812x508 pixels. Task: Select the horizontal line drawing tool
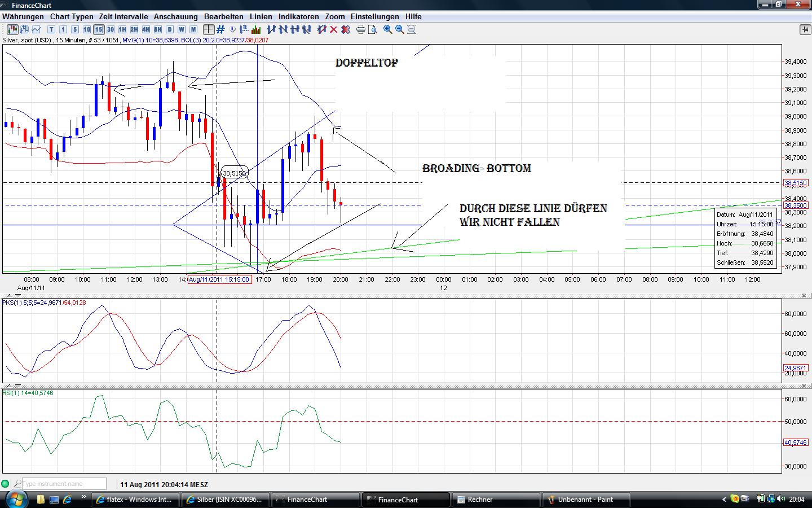294,29
